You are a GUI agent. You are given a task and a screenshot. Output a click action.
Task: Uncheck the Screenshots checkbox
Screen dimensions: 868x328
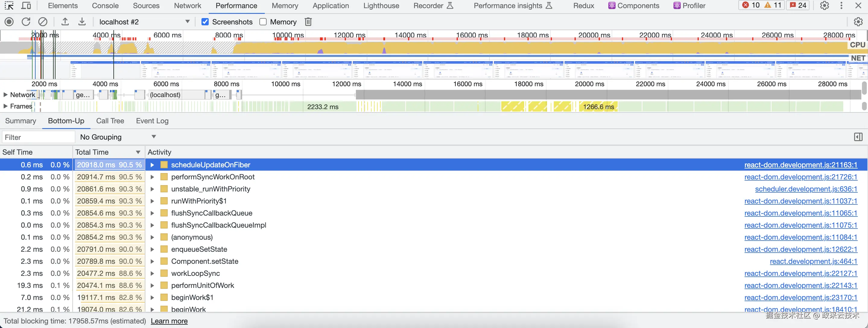[205, 22]
